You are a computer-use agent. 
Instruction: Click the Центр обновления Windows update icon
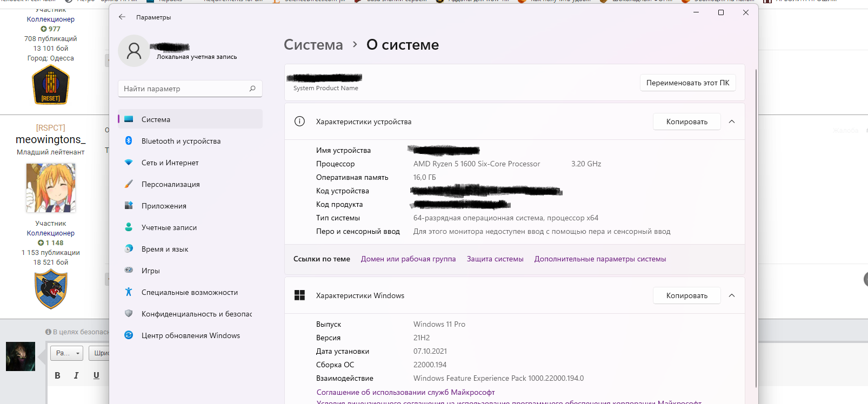tap(129, 335)
